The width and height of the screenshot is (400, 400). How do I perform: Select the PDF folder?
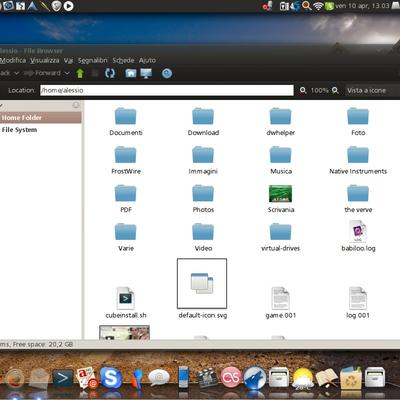tap(126, 199)
